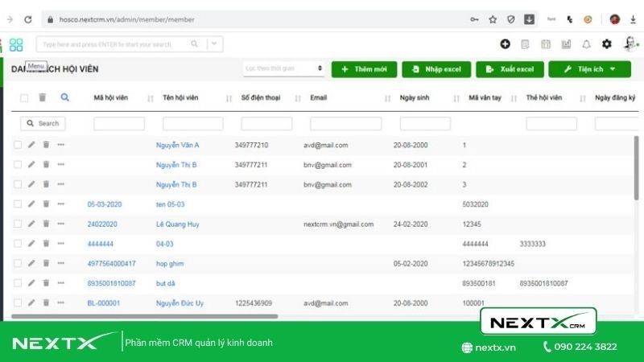
Task: Open member link BL-000001
Action: pos(103,303)
